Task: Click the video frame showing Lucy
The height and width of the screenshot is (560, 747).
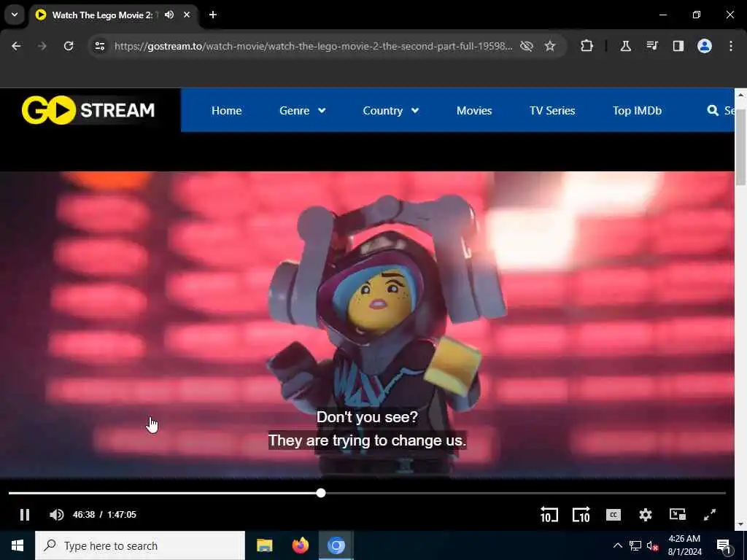Action: (x=367, y=324)
